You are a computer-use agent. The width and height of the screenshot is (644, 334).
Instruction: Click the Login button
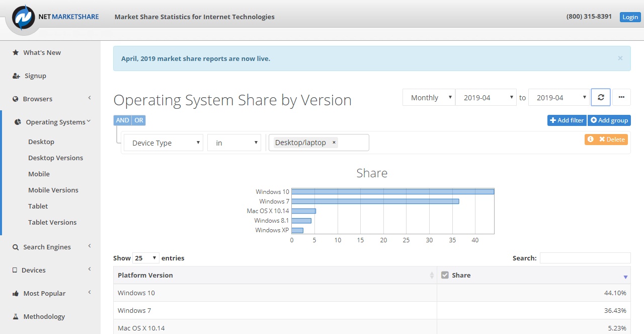(x=630, y=17)
